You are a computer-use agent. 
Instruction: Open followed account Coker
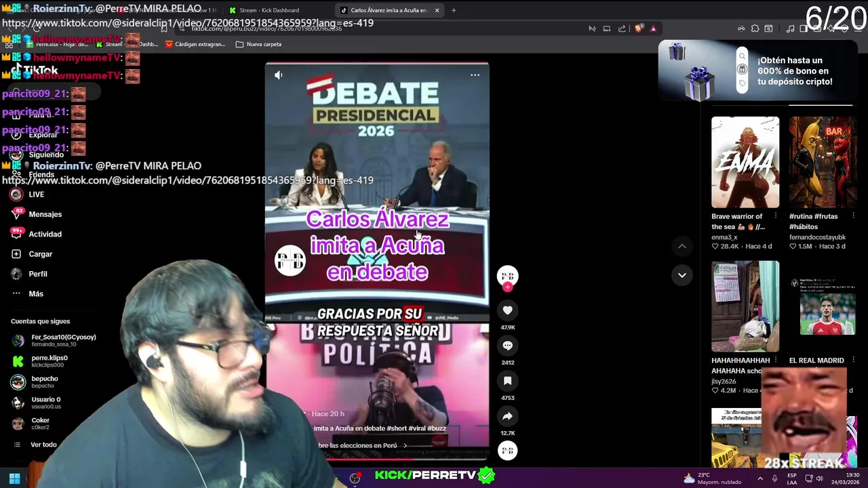point(31,424)
